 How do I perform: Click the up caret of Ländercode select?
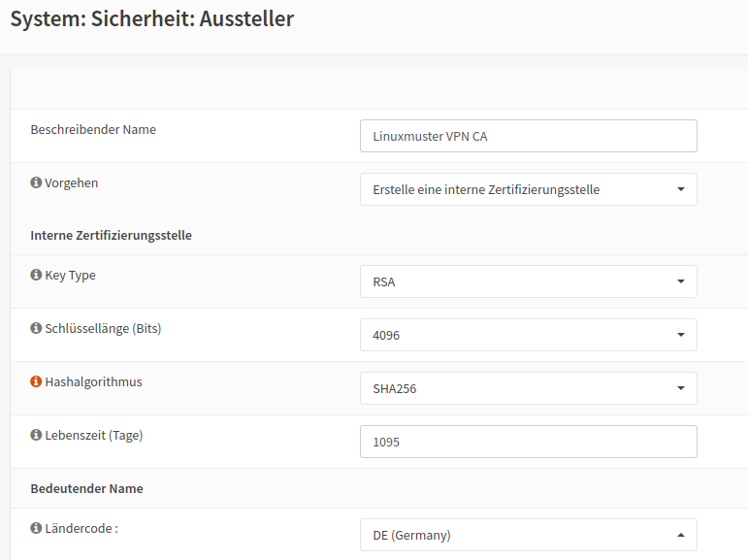(x=681, y=535)
